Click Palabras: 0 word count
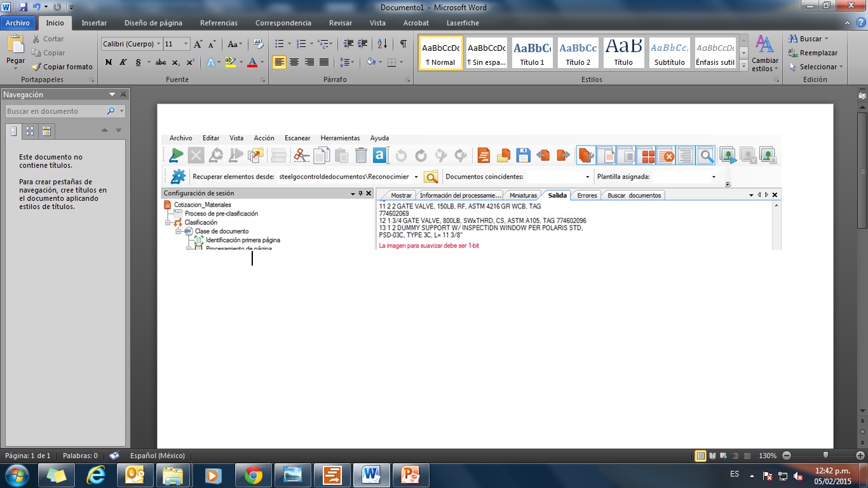 pos(80,456)
